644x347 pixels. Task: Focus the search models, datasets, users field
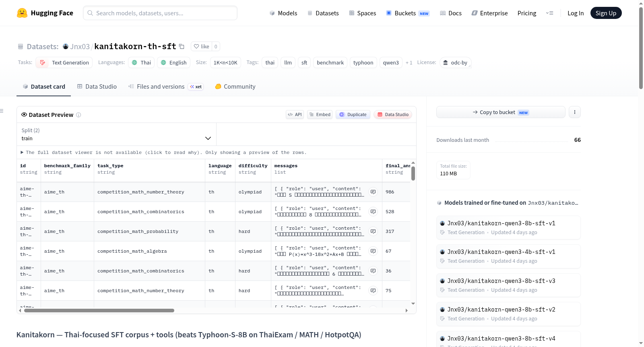pyautogui.click(x=160, y=13)
